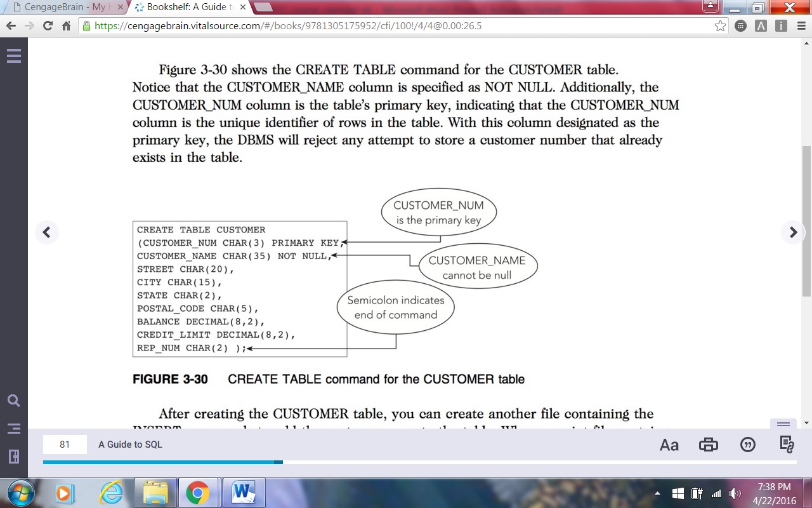Click the round grid extension icon
Image resolution: width=812 pixels, height=508 pixels.
[740, 26]
